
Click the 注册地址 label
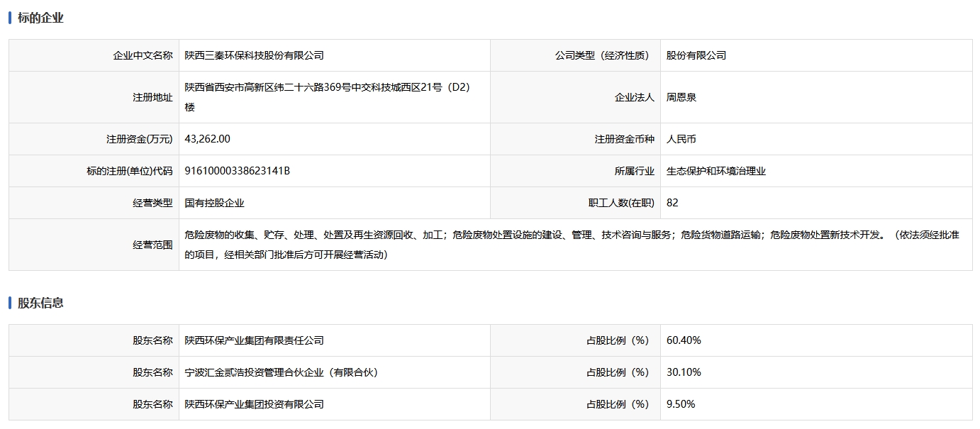tap(152, 97)
